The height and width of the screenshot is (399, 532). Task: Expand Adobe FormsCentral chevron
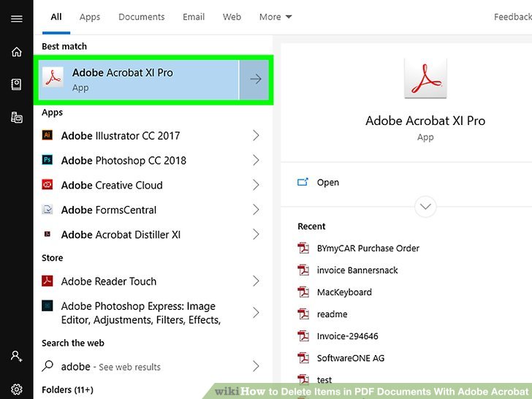[256, 210]
